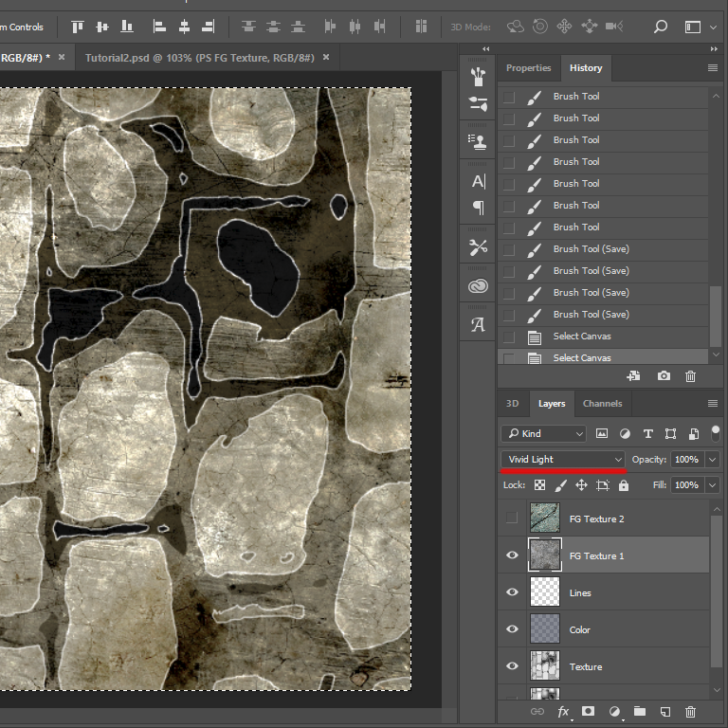This screenshot has width=728, height=728.
Task: Open the layer style fx menu
Action: point(563,712)
